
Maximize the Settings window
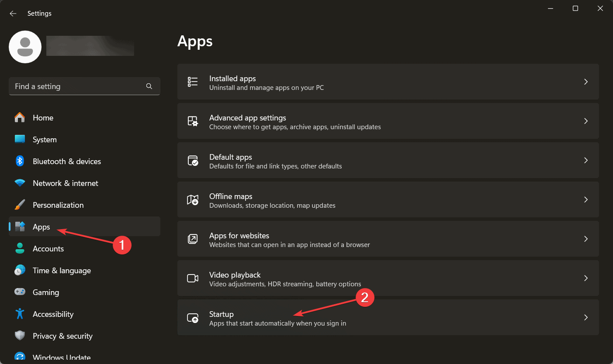575,8
